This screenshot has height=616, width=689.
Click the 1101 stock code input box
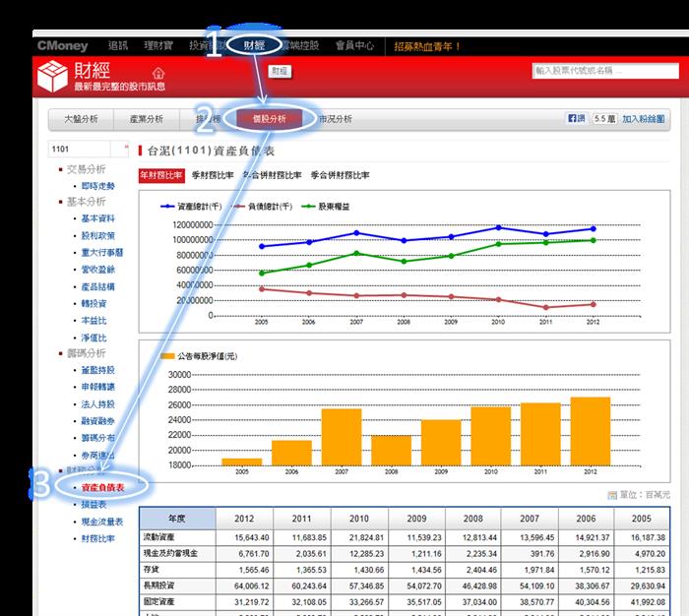tap(85, 149)
